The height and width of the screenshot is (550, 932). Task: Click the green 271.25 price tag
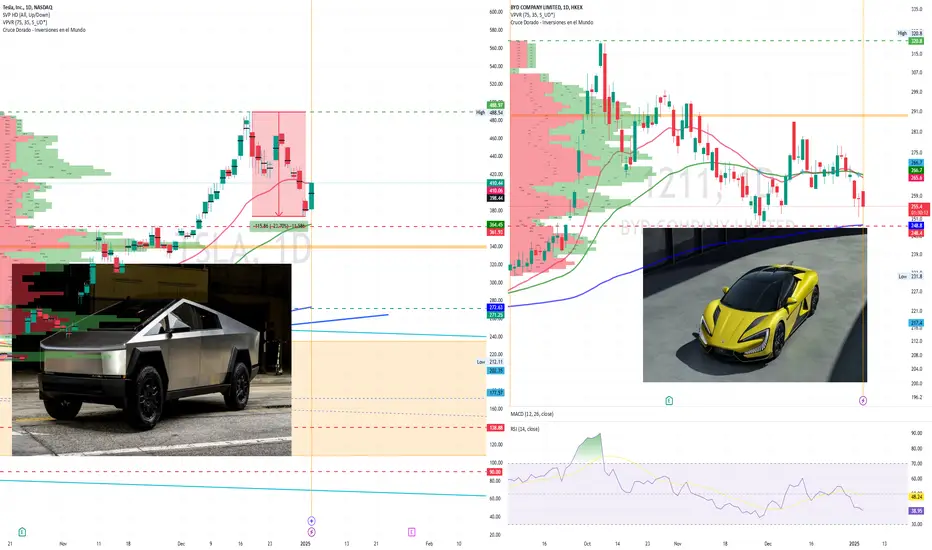pyautogui.click(x=496, y=315)
